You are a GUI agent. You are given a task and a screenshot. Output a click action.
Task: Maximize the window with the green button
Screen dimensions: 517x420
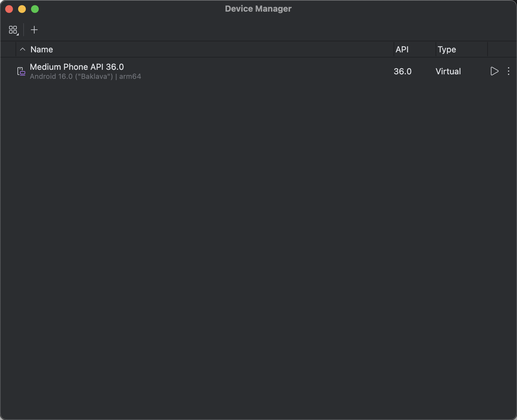pyautogui.click(x=35, y=9)
